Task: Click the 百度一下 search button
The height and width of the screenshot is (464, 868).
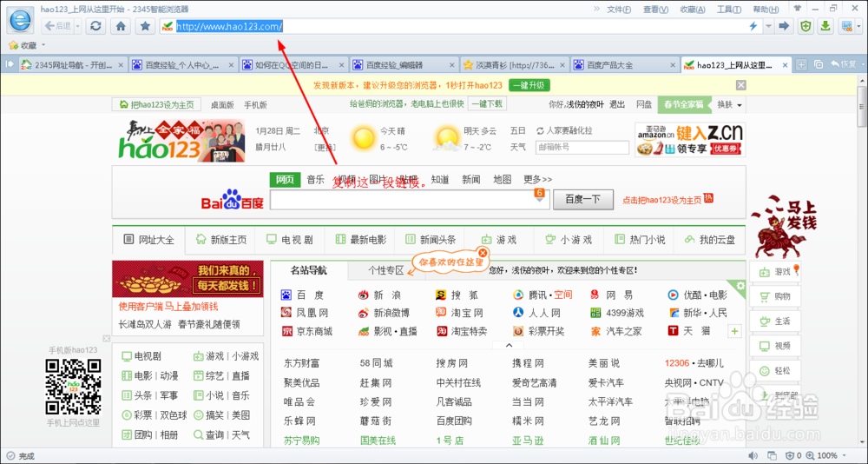Action: [x=583, y=200]
